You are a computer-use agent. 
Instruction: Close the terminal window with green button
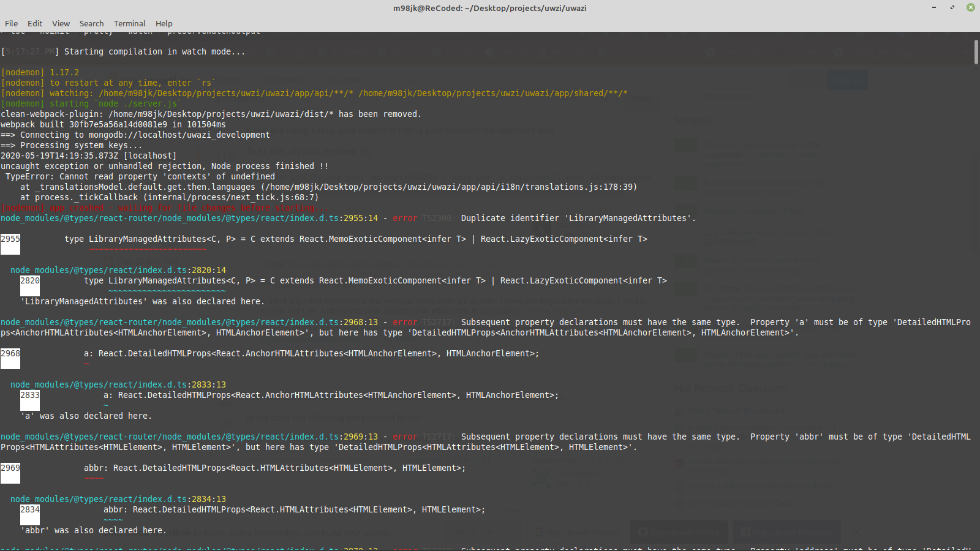pyautogui.click(x=971, y=7)
